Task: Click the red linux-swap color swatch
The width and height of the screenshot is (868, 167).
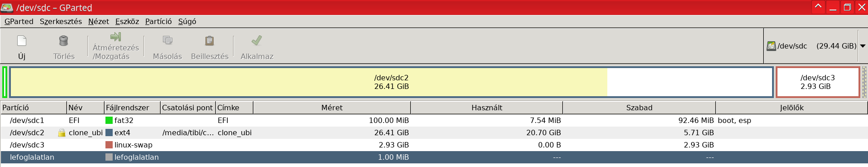Action: 109,145
